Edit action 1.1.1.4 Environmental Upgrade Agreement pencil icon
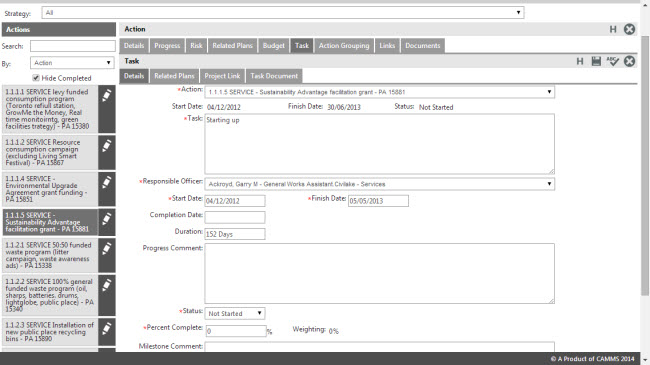650x365 pixels. click(x=107, y=189)
